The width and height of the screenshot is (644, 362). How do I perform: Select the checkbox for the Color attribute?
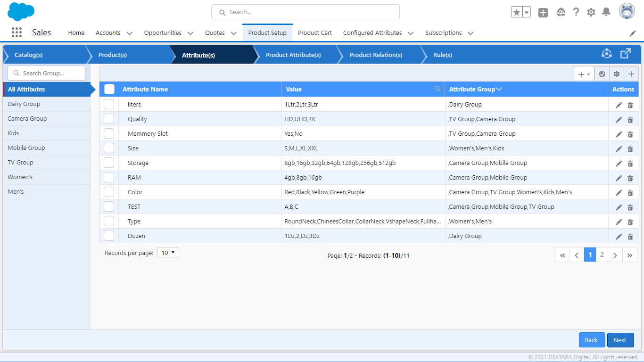click(x=109, y=191)
